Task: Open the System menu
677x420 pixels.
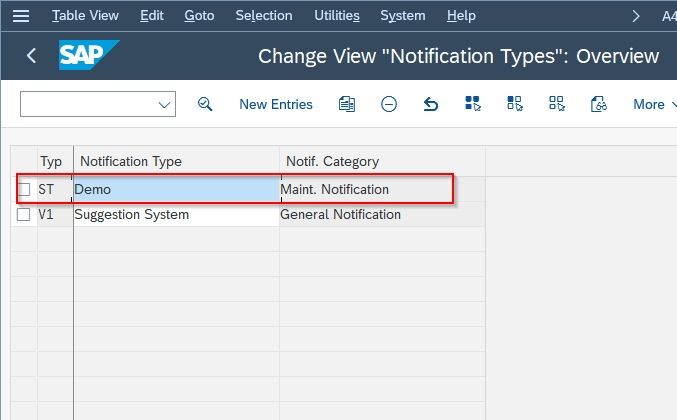Action: point(402,16)
